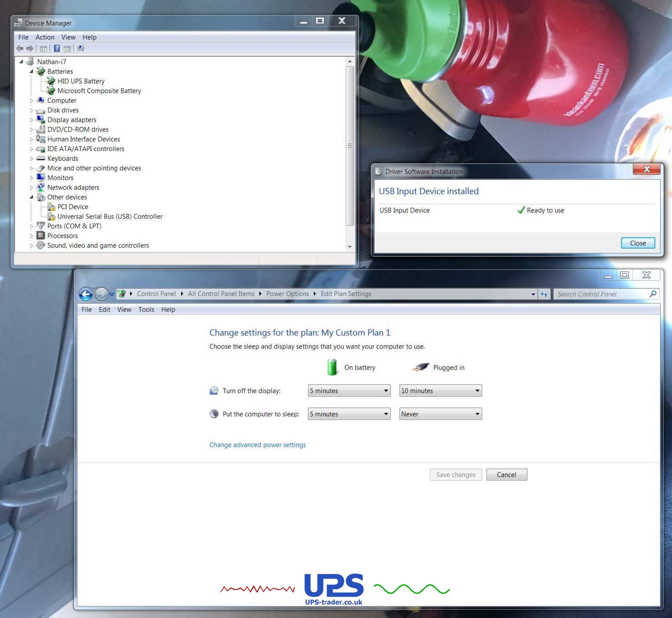This screenshot has height=618, width=672.
Task: Click the Network adapters icon
Action: [41, 187]
